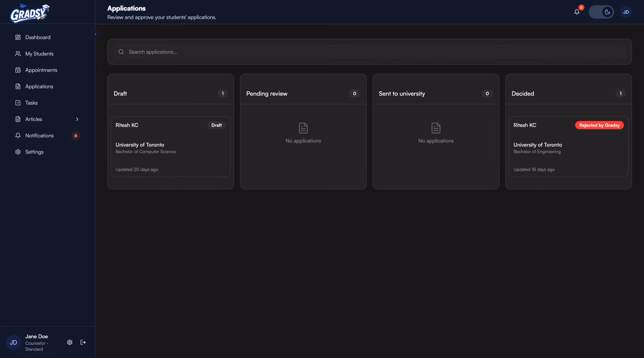Click the Notifications count badge 6 in sidebar
644x358 pixels.
click(x=76, y=136)
